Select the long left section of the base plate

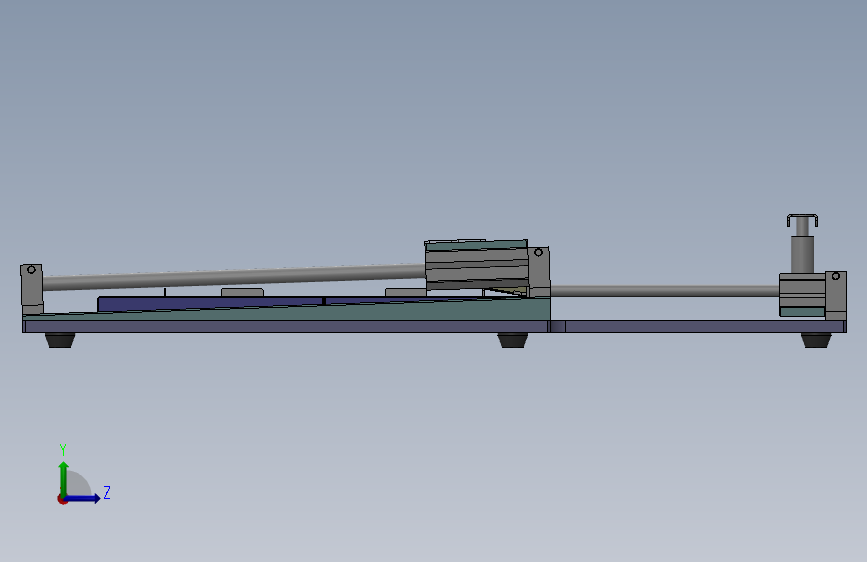(285, 326)
